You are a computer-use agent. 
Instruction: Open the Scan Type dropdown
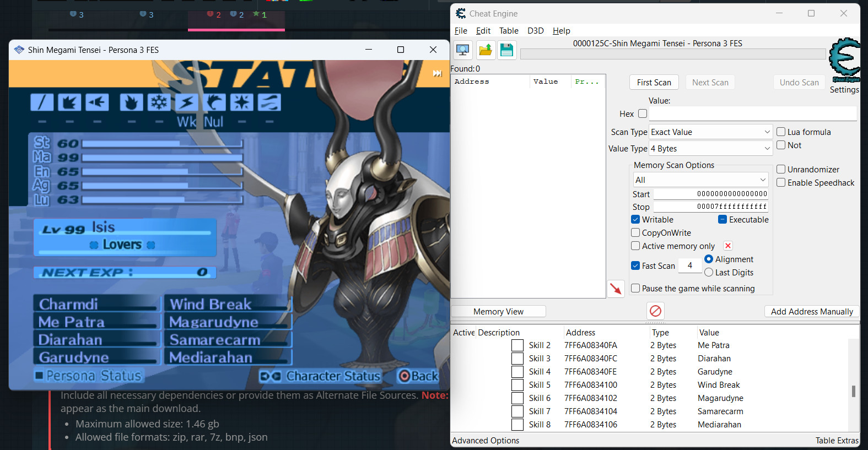(711, 132)
